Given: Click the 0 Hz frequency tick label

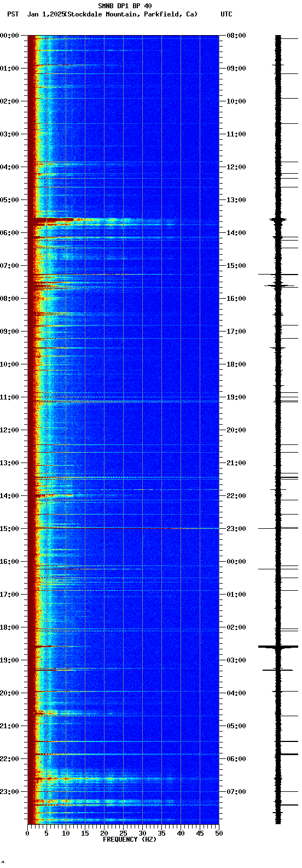Looking at the screenshot, I should 27,833.
